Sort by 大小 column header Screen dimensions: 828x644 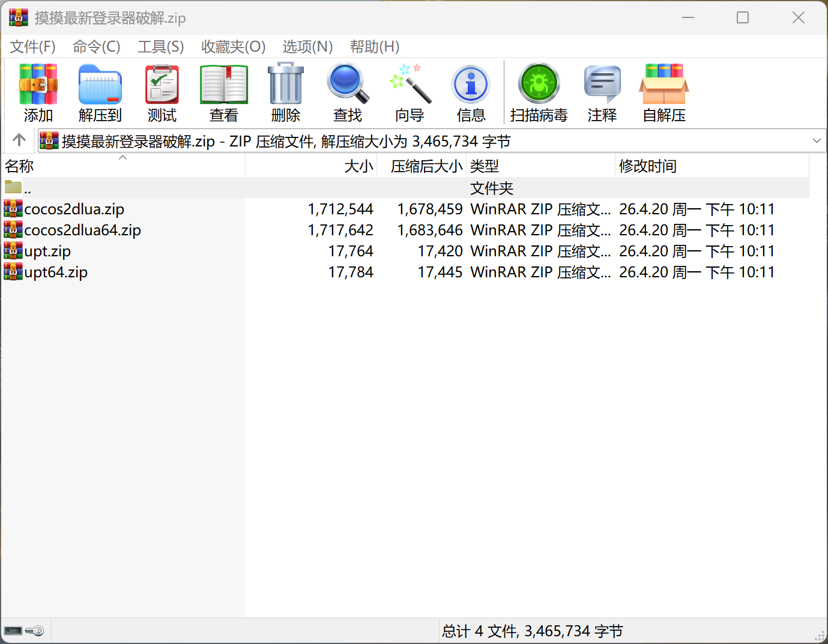coord(358,166)
